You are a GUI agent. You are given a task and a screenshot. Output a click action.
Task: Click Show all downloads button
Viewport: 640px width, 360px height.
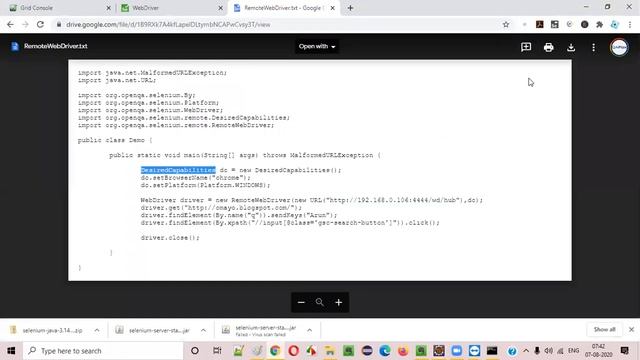coord(604,329)
